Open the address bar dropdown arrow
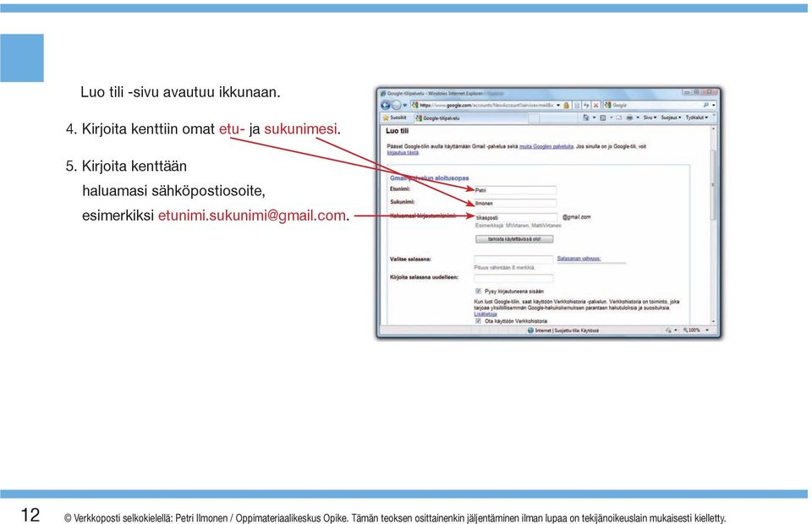Screen dimensions: 812x524 click(558, 105)
